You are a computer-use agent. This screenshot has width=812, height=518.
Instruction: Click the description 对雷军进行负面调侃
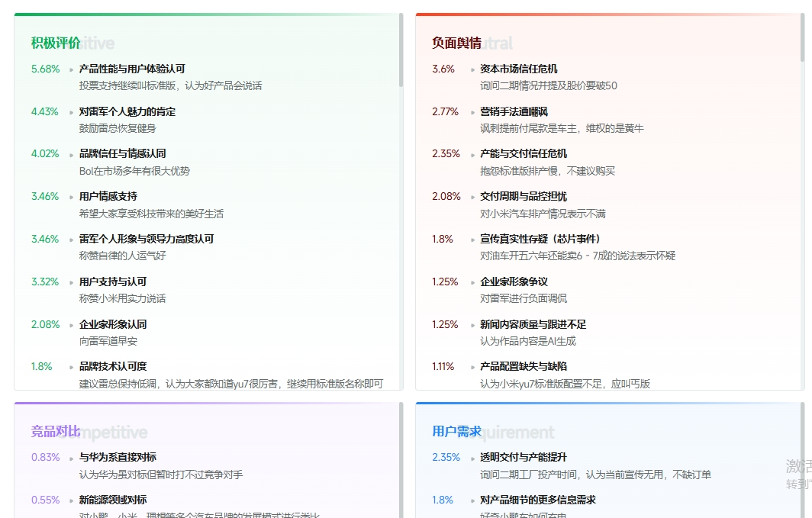click(x=524, y=298)
